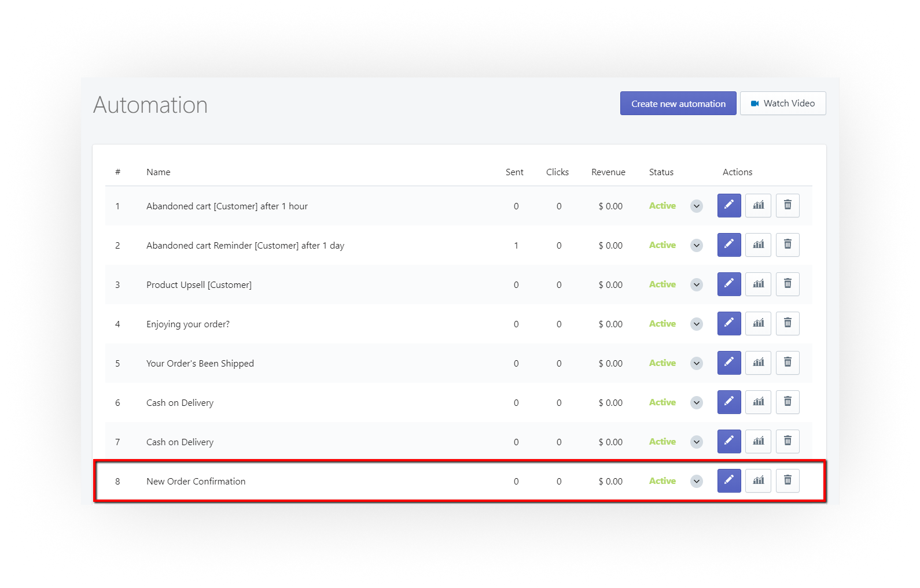Click the Clicks column header
The image size is (920, 588).
(x=557, y=172)
